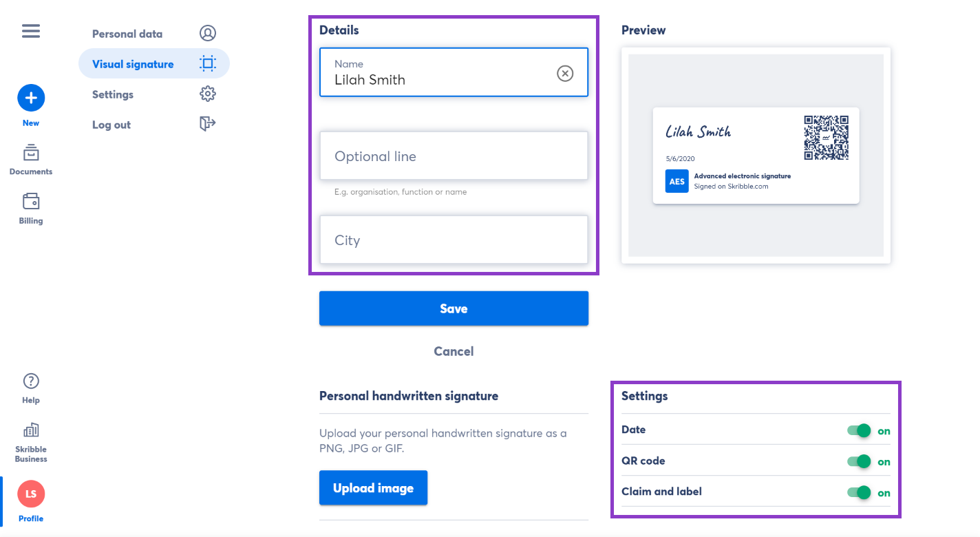Select Visual signature menu item
This screenshot has width=980, height=537.
point(133,64)
